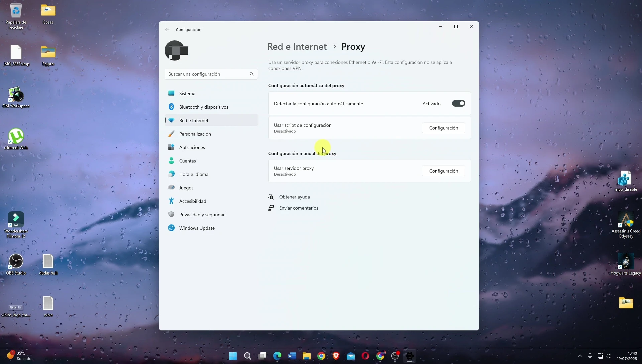Select dudas bali text file
Image resolution: width=642 pixels, height=364 pixels.
coord(48,264)
